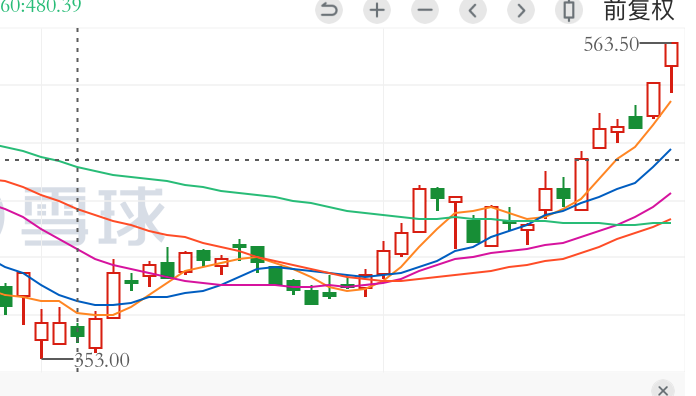
Task: Move chart right with the next arrow
Action: (521, 10)
